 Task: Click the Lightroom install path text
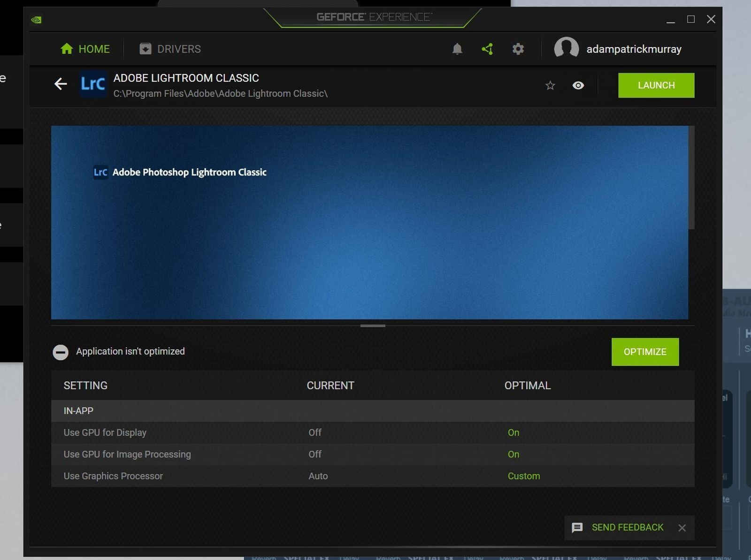tap(221, 93)
